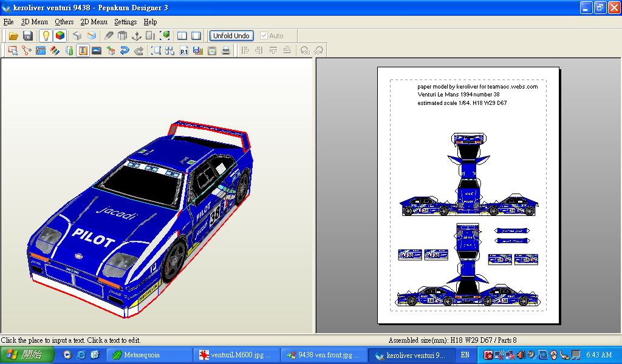
Task: Open the Settings menu
Action: (x=125, y=22)
